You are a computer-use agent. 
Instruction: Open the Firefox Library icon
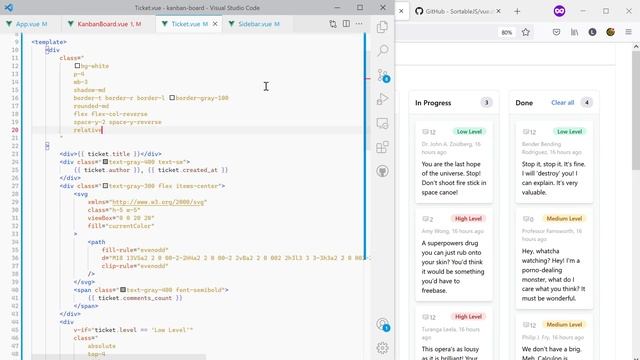(x=574, y=32)
